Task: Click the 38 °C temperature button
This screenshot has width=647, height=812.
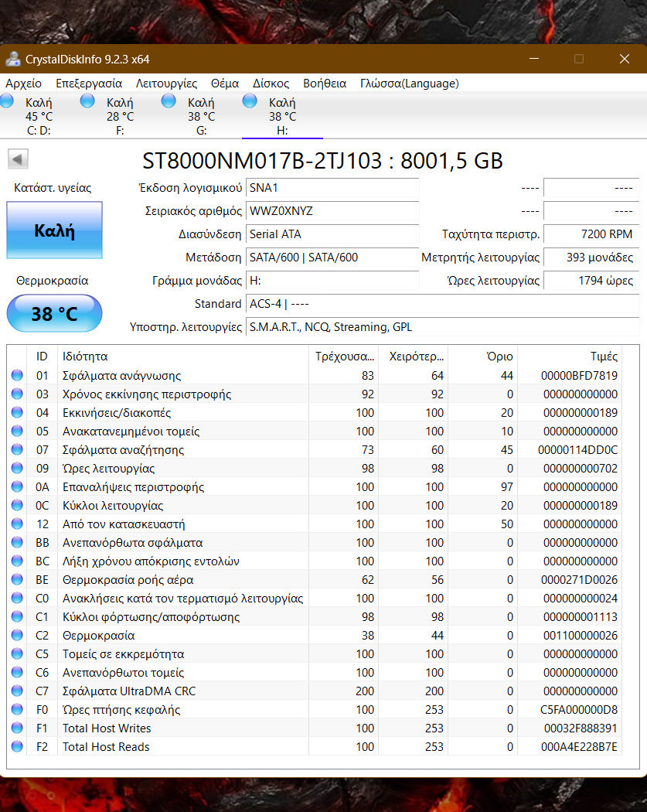Action: click(x=54, y=314)
